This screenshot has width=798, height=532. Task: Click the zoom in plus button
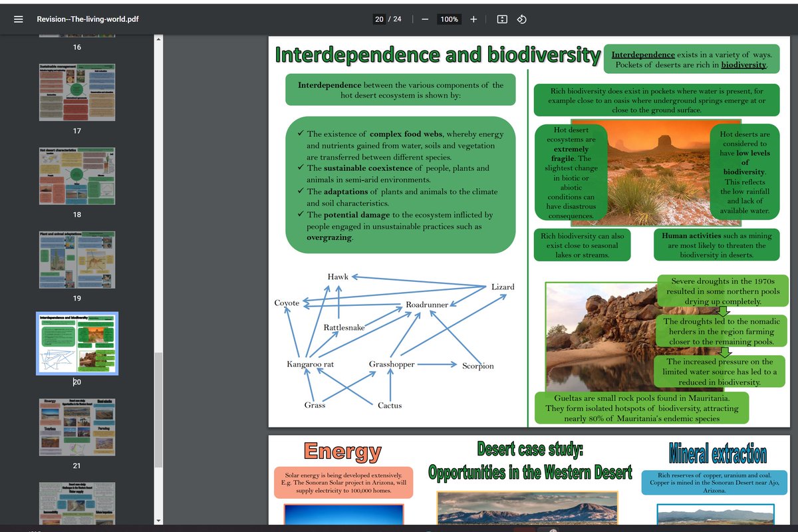click(x=473, y=19)
